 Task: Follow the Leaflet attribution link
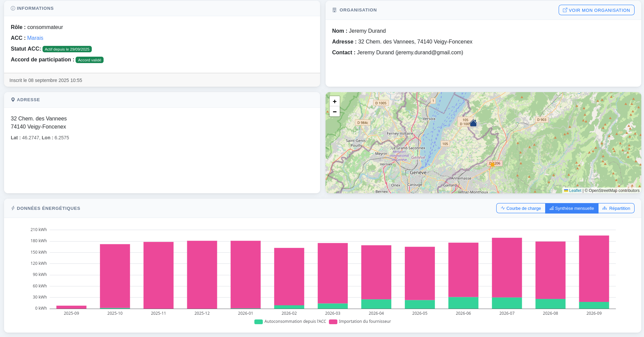point(572,191)
